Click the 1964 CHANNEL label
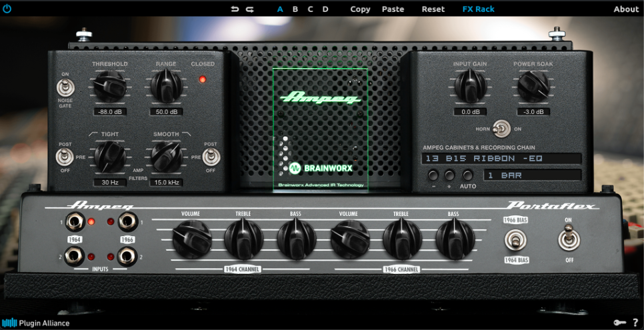Image resolution: width=644 pixels, height=330 pixels. (243, 269)
